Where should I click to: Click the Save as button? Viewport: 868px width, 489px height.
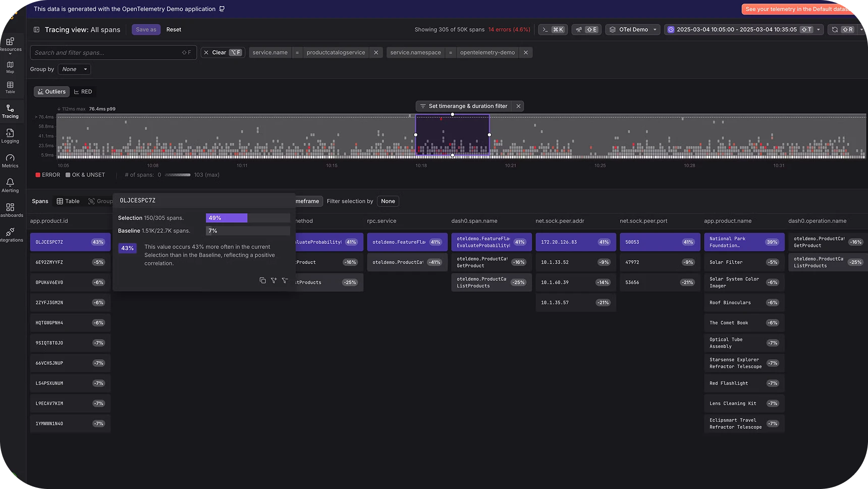tap(146, 30)
